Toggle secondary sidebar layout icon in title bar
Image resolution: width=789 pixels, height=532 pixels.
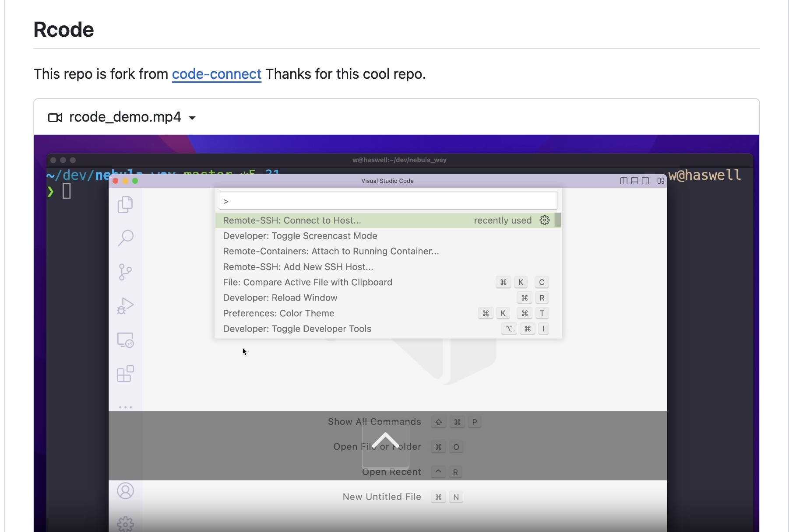click(x=645, y=181)
